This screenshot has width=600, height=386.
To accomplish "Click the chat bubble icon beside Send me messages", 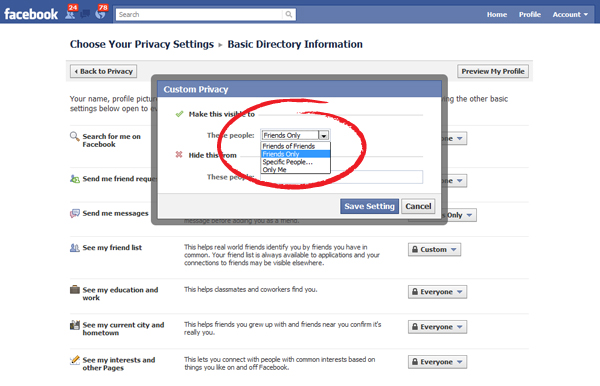I will coord(75,213).
